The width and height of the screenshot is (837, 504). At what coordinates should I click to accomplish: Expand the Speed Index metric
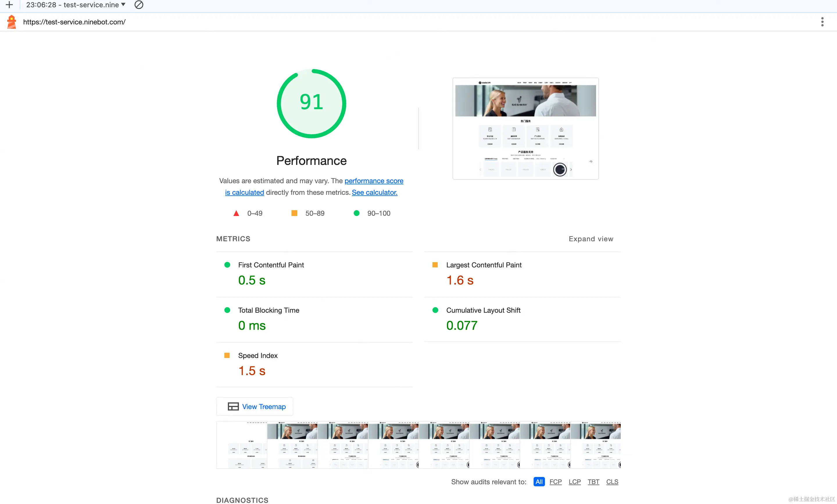[x=257, y=355]
